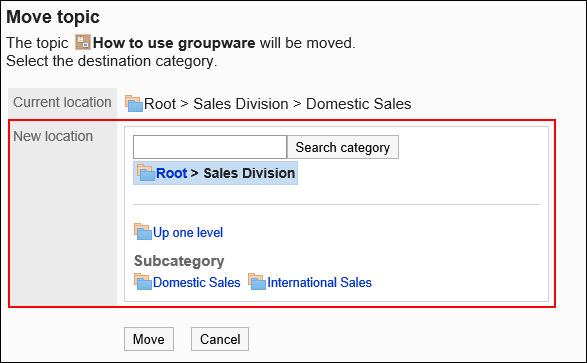This screenshot has height=363, width=587.
Task: Choose the Domestic Sales subcategory link
Action: [197, 282]
